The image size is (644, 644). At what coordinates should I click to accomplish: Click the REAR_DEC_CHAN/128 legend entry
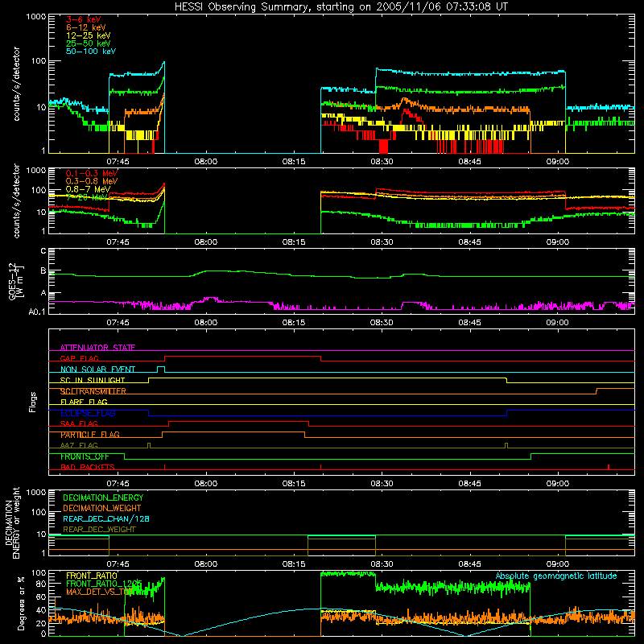pos(106,519)
